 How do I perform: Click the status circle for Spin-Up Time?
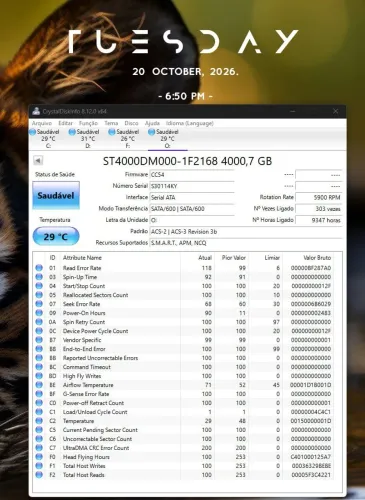tap(39, 277)
